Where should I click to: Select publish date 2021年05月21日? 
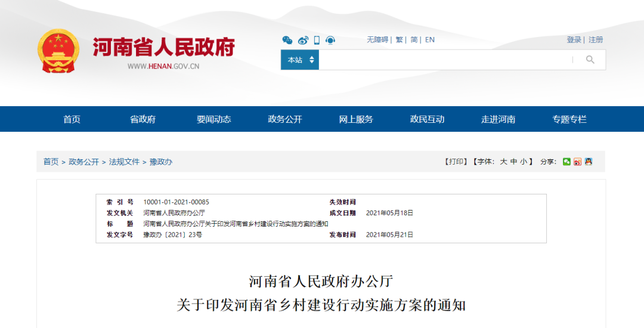point(390,235)
